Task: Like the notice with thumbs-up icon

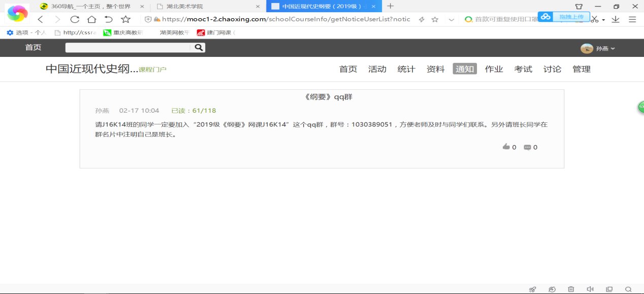Action: click(x=506, y=147)
